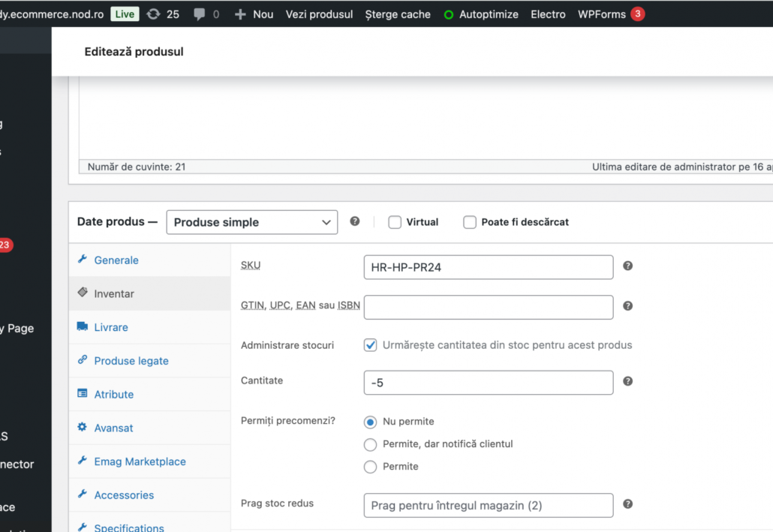
Task: Open the Produse simple product type dropdown
Action: (x=252, y=222)
